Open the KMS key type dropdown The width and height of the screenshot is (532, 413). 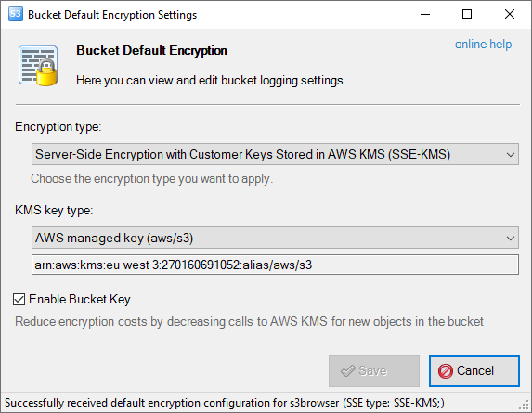(275, 238)
